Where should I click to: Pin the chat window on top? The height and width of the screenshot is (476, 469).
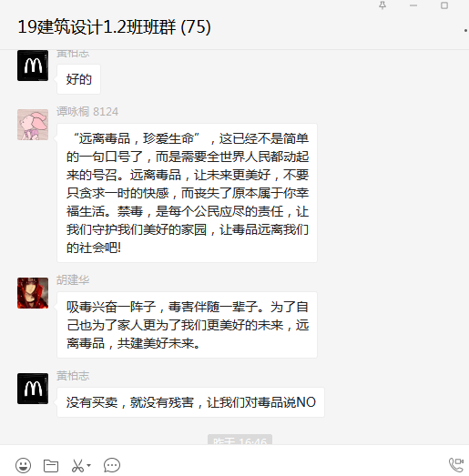pos(382,5)
